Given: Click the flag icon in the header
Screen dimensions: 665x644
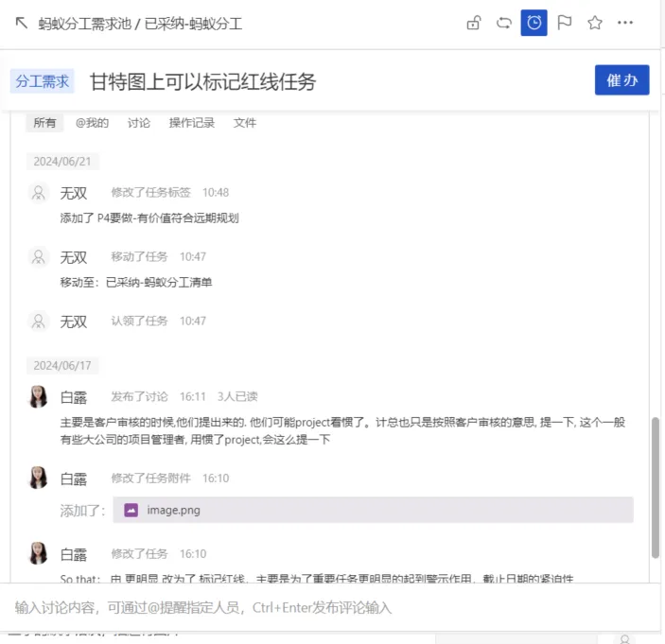Looking at the screenshot, I should pos(565,23).
